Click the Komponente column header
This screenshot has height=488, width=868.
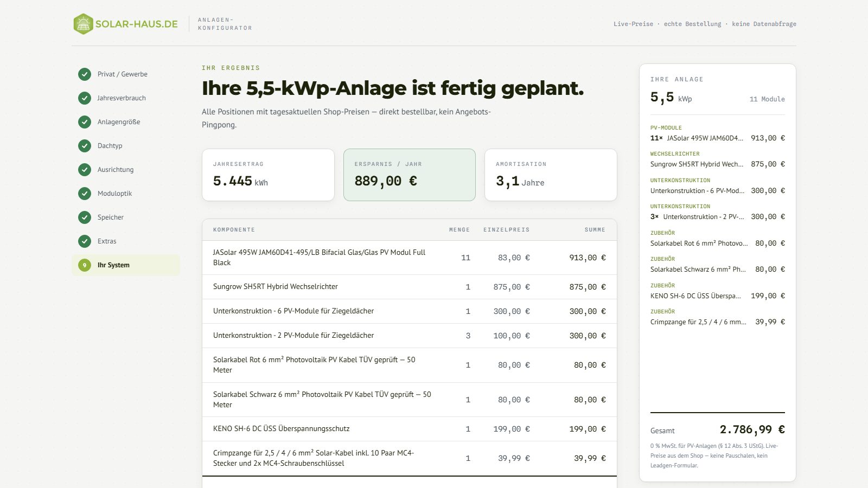point(234,230)
